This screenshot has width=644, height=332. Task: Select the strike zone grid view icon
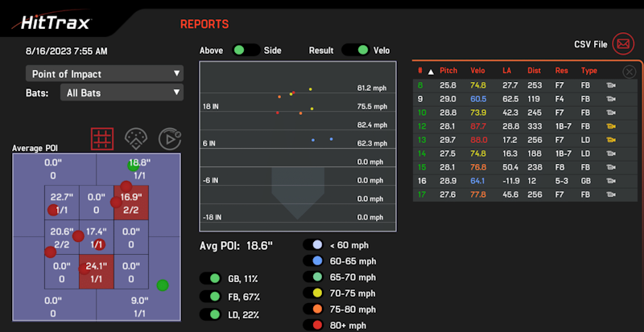pyautogui.click(x=101, y=138)
